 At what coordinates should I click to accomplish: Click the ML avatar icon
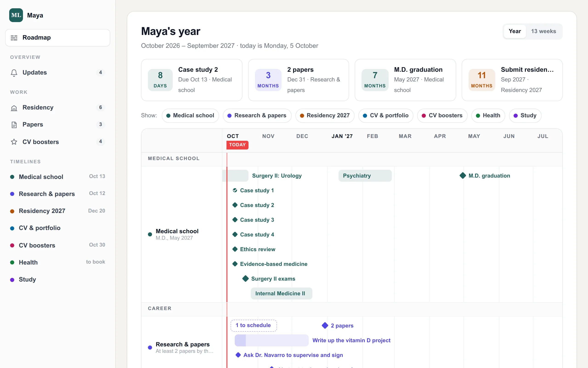pos(16,15)
